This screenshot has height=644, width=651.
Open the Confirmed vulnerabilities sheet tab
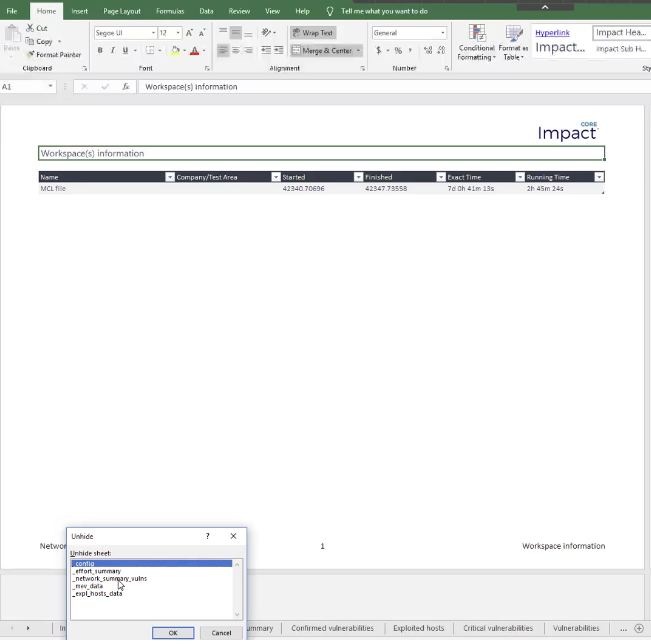[x=332, y=628]
